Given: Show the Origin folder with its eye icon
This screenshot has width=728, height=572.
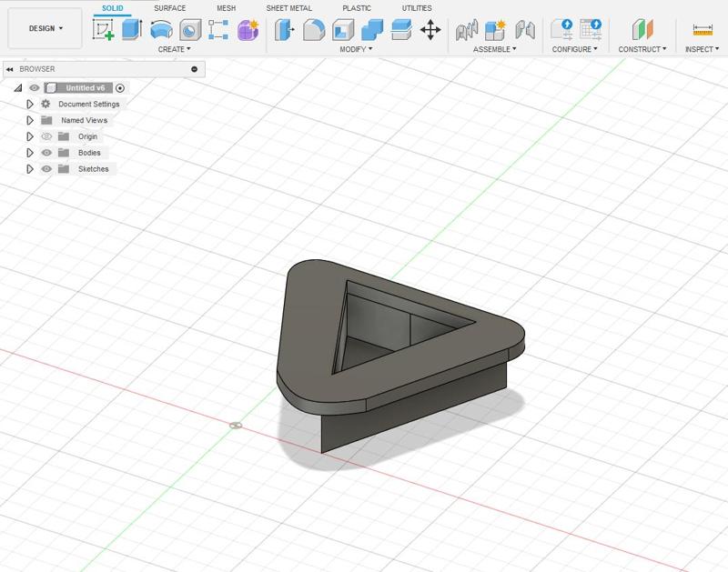Looking at the screenshot, I should (46, 136).
